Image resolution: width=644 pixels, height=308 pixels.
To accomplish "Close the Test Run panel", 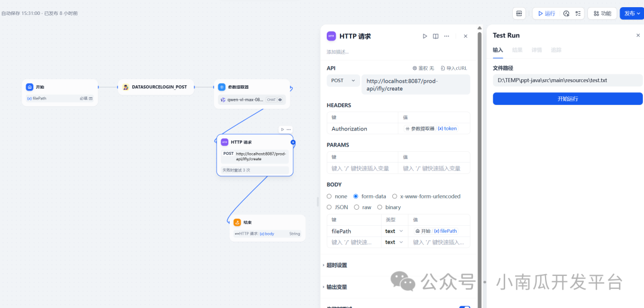I will pyautogui.click(x=638, y=36).
